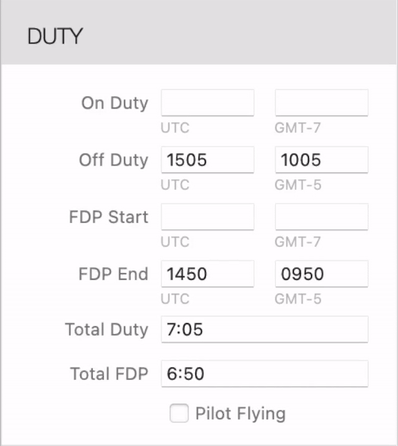
Task: Select the Total Duty row label
Action: coord(107,330)
